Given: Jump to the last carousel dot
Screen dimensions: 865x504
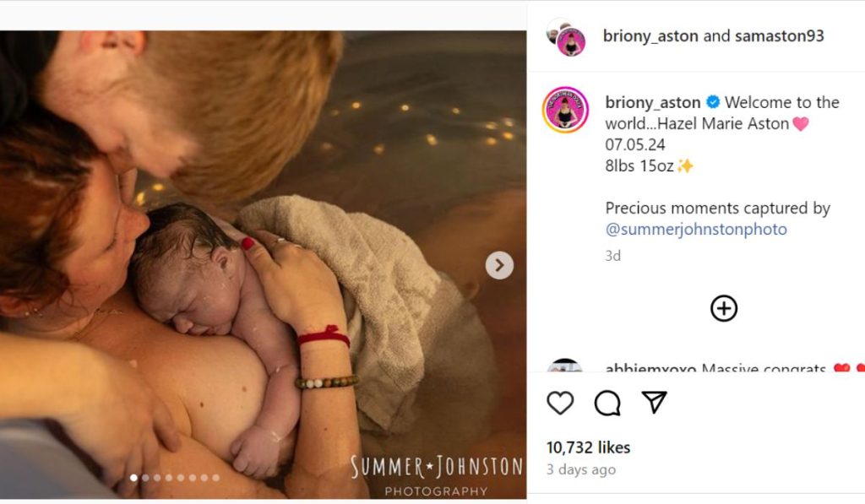Looking at the screenshot, I should [x=215, y=478].
